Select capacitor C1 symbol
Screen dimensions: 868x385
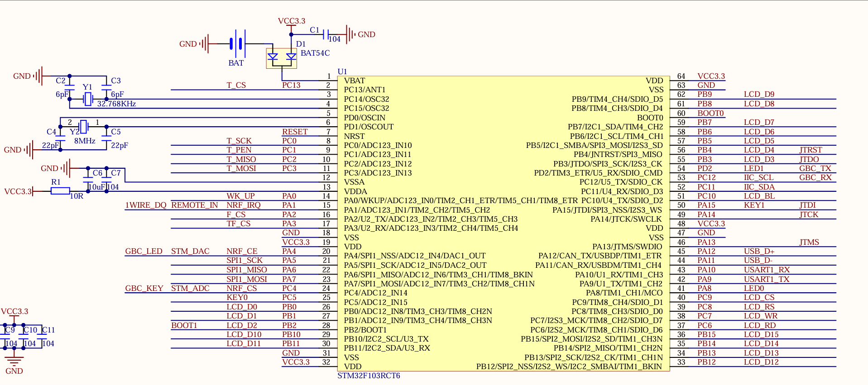click(x=326, y=34)
